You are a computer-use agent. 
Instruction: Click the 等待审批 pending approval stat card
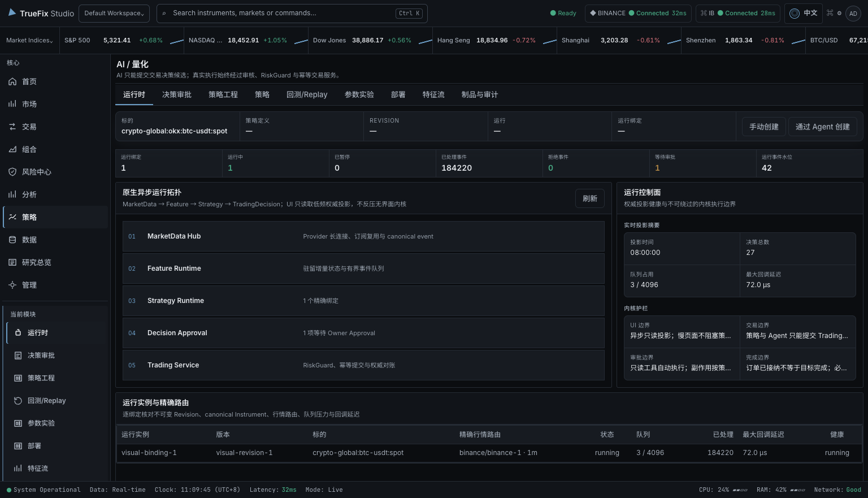pyautogui.click(x=702, y=163)
